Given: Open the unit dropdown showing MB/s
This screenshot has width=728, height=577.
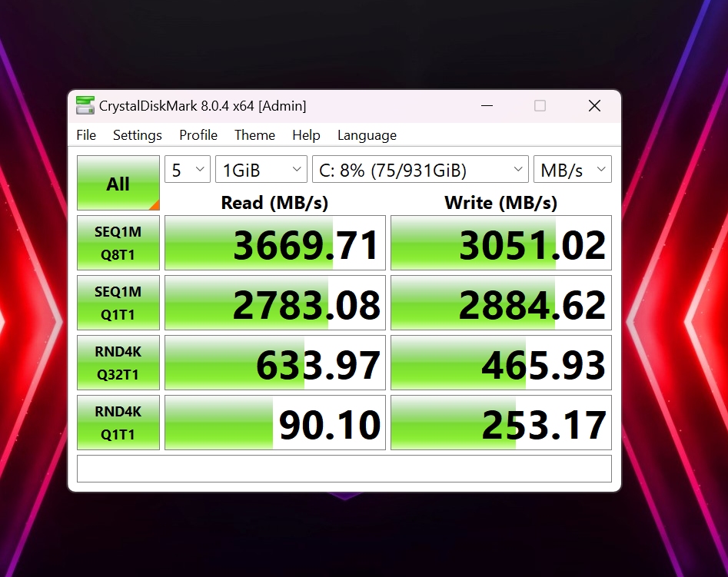Looking at the screenshot, I should tap(573, 170).
